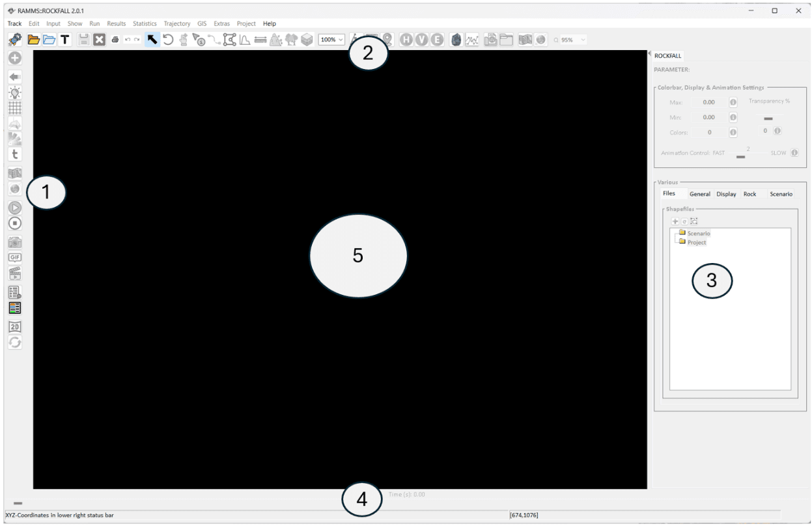Open the GIS menu
Viewport: 812px width, 526px height.
pyautogui.click(x=202, y=23)
